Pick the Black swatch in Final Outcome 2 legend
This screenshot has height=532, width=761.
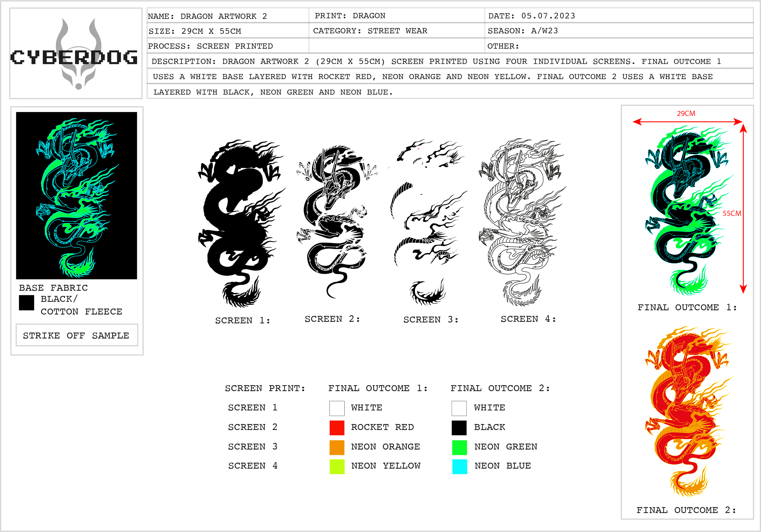tap(459, 428)
